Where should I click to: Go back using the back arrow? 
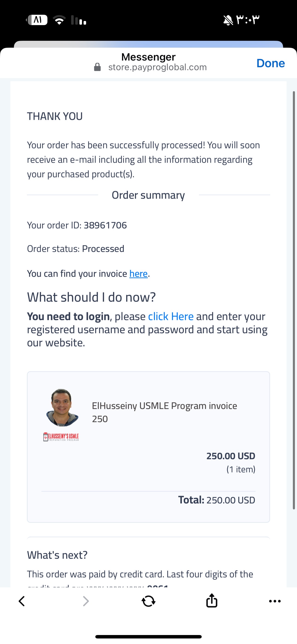coord(22,601)
